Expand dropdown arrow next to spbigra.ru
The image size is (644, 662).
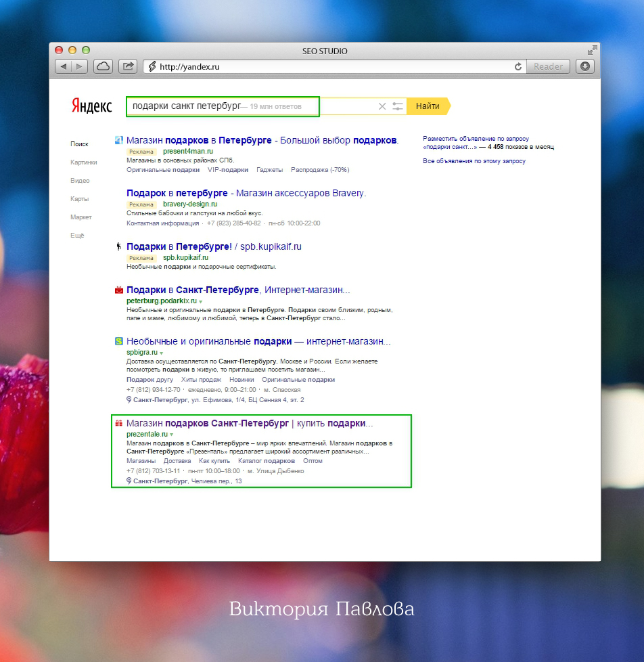pyautogui.click(x=162, y=353)
